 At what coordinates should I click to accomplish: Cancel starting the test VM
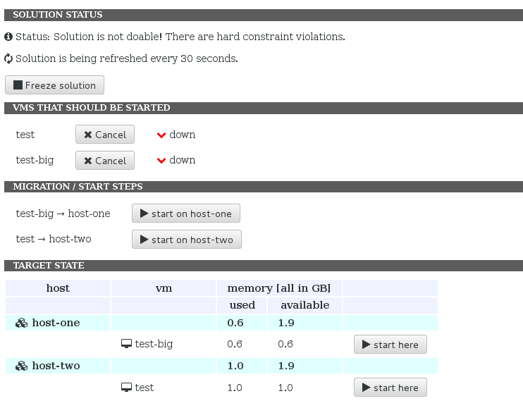tap(104, 135)
